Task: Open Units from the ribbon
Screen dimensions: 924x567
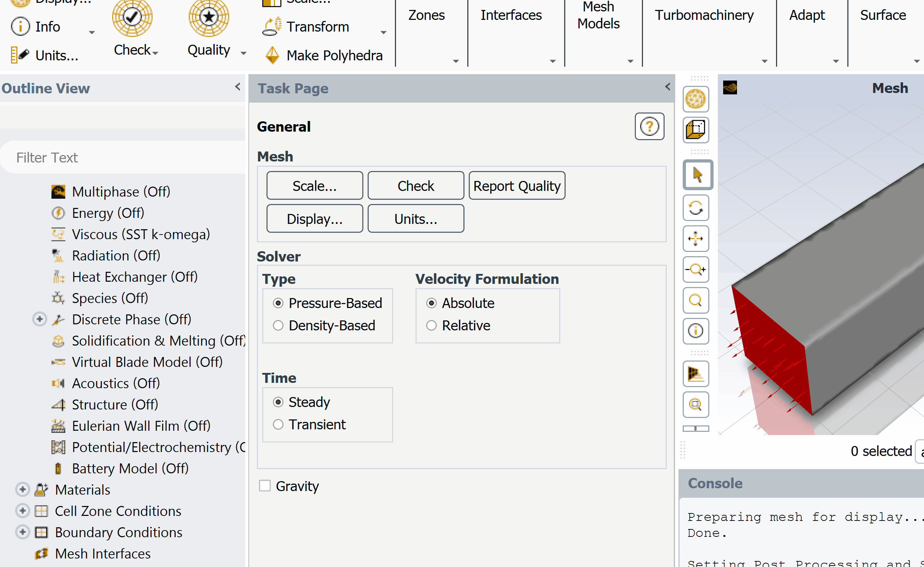Action: 44,55
